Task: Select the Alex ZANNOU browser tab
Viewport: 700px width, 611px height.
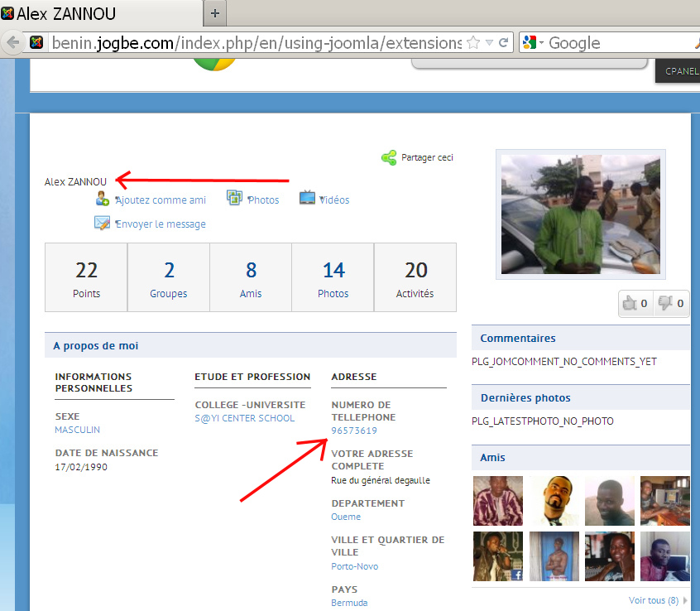Action: click(99, 13)
